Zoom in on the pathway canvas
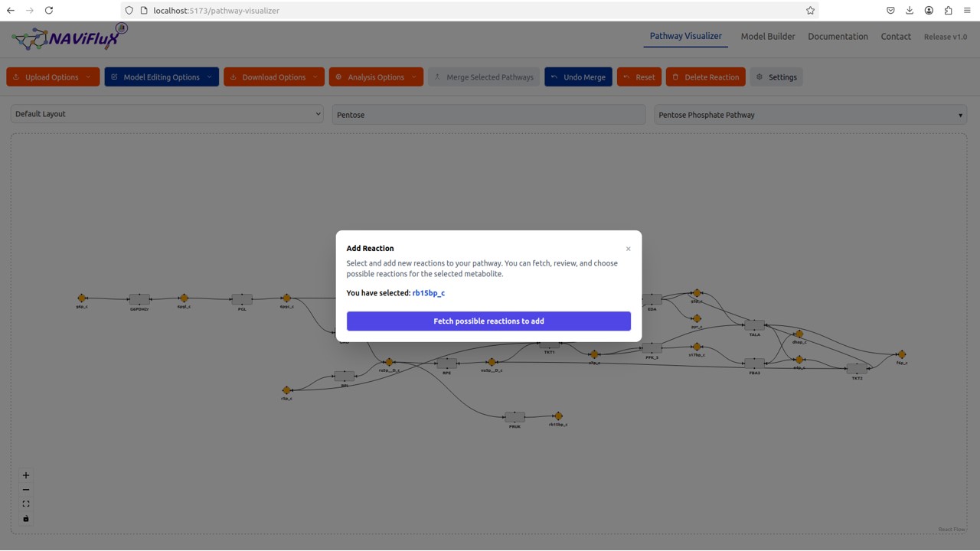Viewport: 980px width, 551px height. pos(26,475)
